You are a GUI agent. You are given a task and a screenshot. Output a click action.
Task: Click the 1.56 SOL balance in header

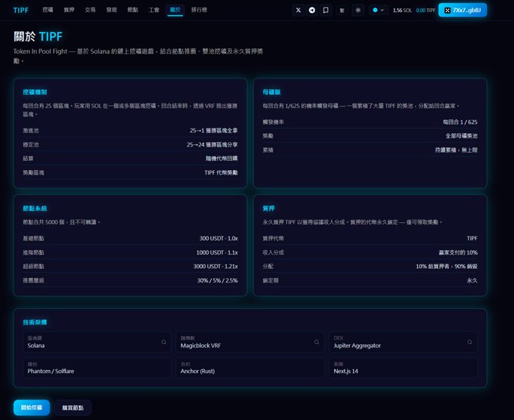[402, 10]
